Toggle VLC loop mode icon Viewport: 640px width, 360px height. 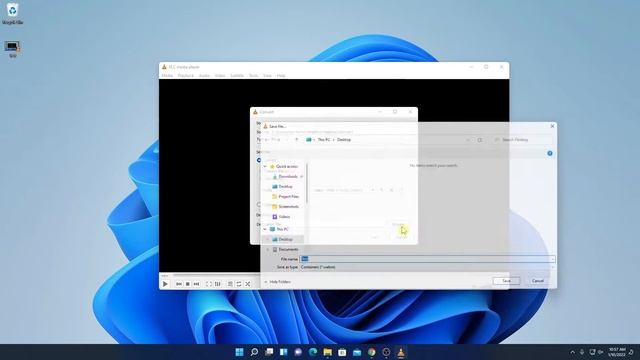coord(239,284)
